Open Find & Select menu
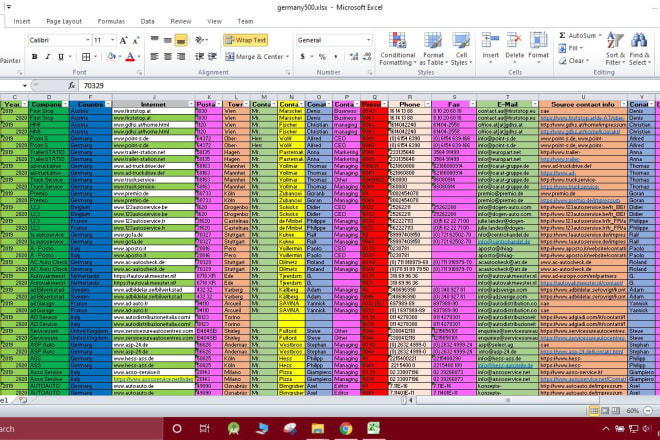 [640, 49]
